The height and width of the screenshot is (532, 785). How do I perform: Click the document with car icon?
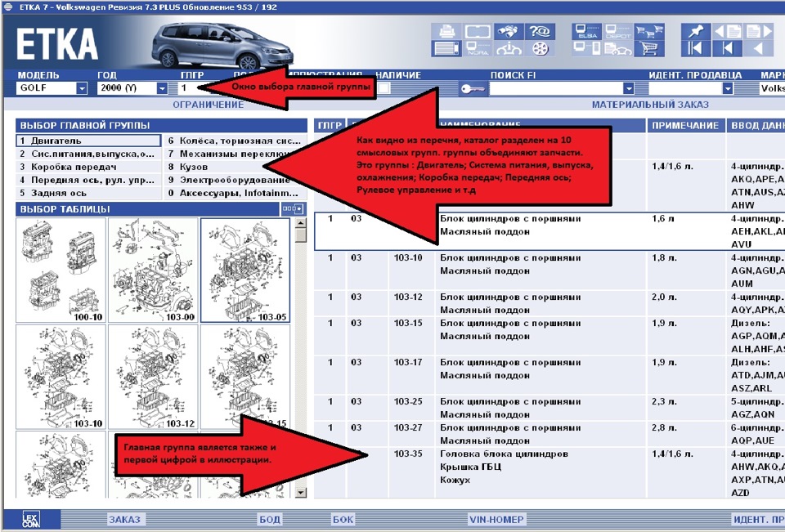(618, 48)
